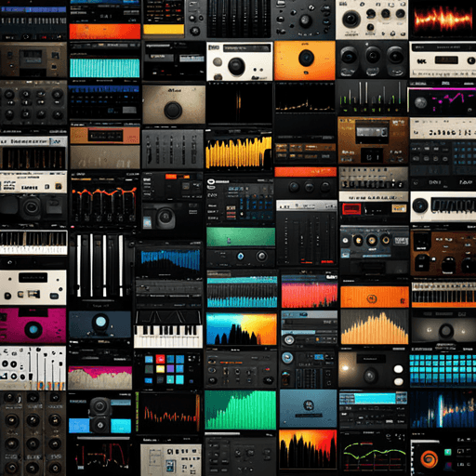Click the orange gradient bar at top
The height and width of the screenshot is (476, 476).
click(x=105, y=32)
